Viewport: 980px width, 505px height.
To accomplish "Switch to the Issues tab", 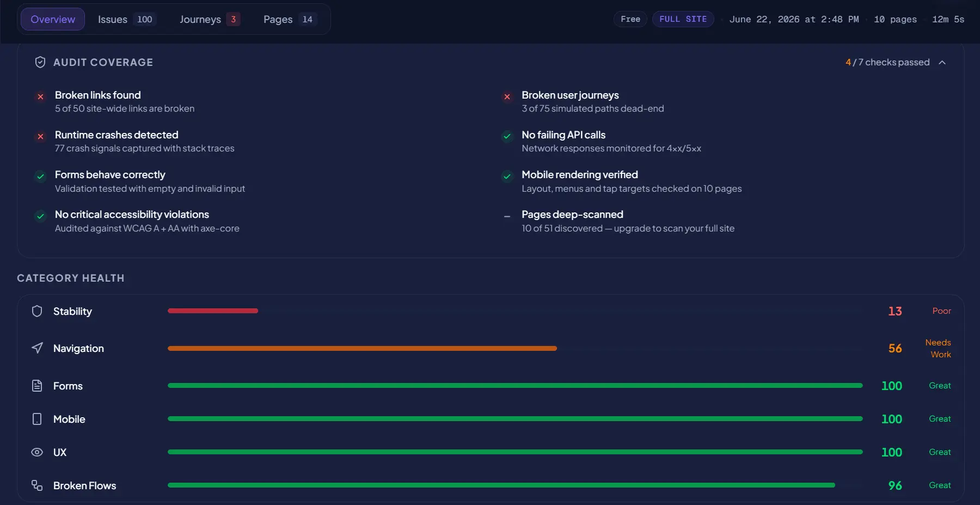I will tap(126, 19).
